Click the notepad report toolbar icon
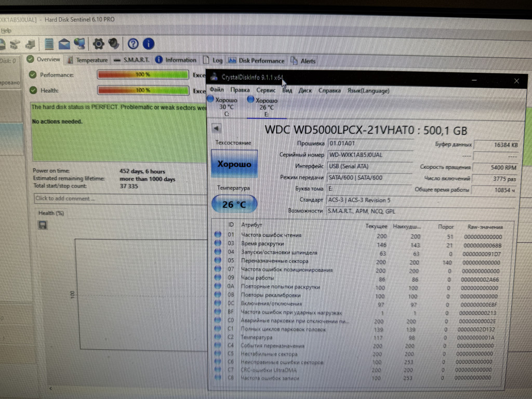532x399 pixels. [49, 44]
